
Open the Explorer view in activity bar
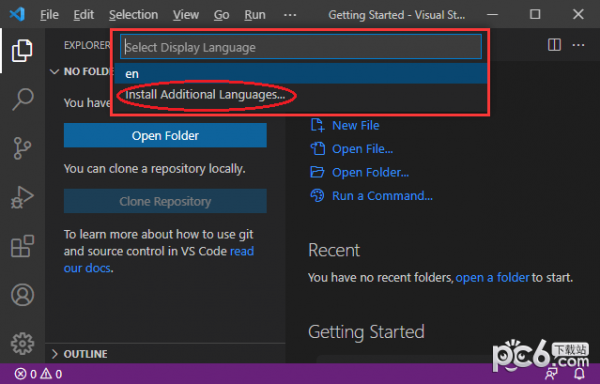tap(22, 50)
